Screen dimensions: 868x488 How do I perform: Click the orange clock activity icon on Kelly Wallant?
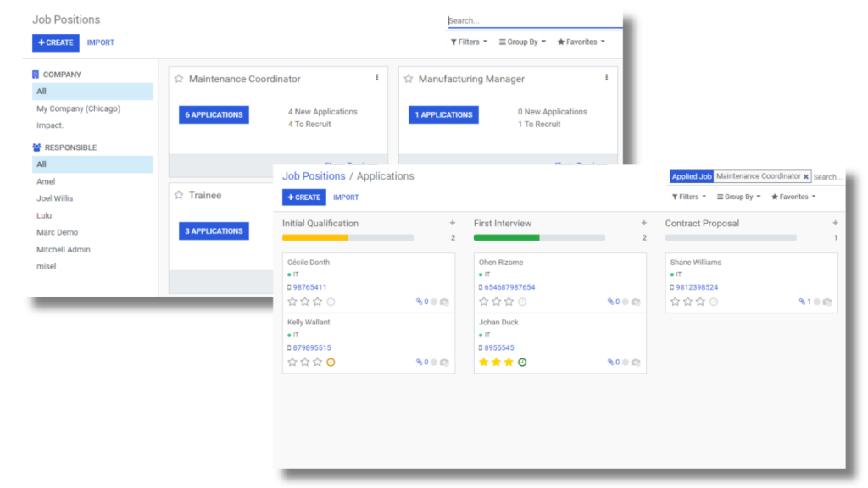pyautogui.click(x=331, y=362)
